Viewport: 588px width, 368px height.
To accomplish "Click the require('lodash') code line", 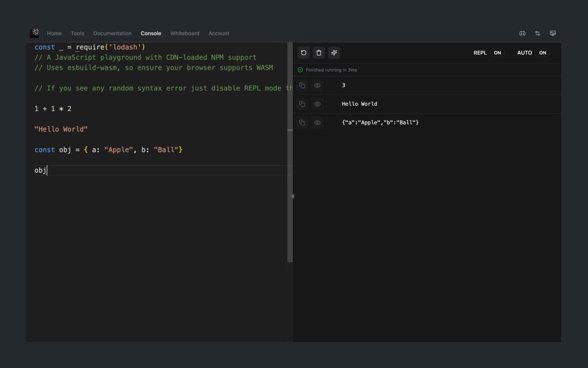I will click(90, 47).
